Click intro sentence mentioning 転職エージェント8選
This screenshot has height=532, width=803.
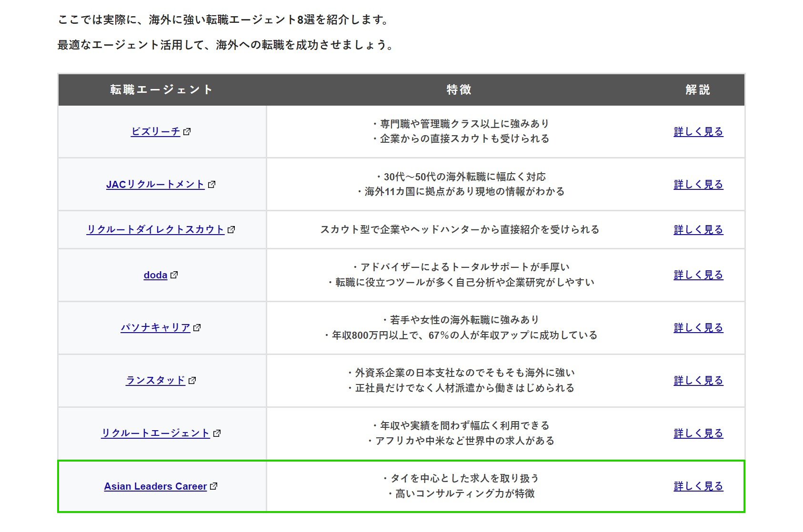pos(224,20)
